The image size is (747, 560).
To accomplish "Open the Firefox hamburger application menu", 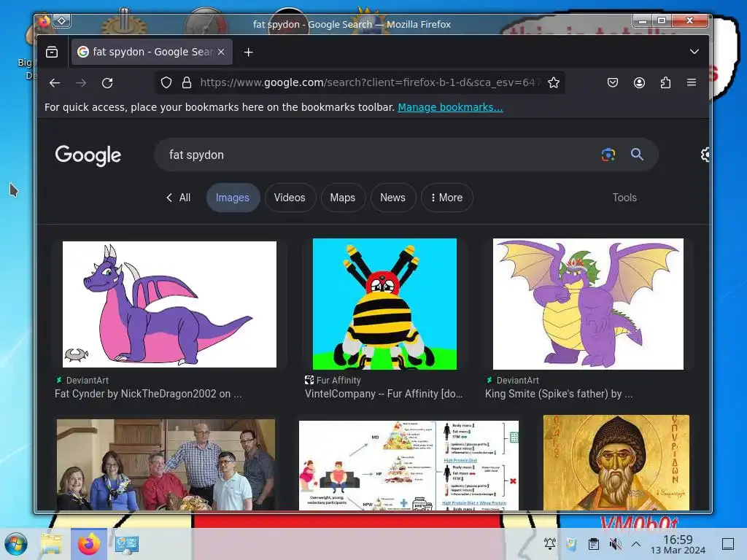I will tap(692, 83).
